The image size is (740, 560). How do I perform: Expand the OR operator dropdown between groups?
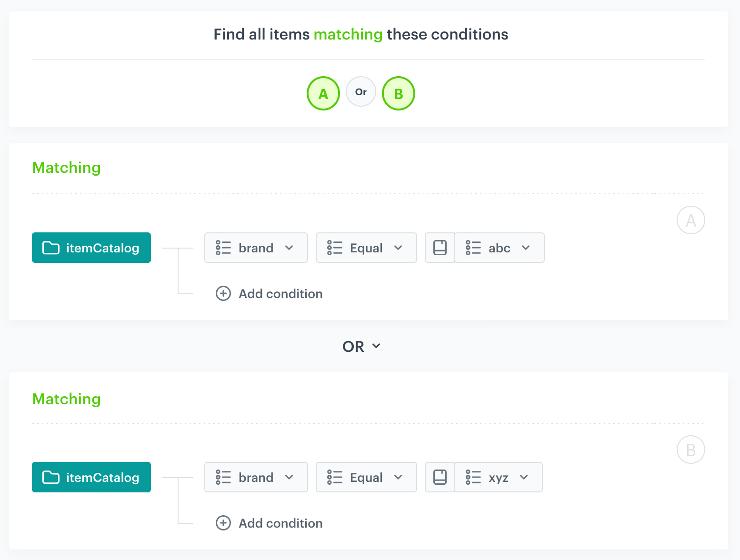coord(376,346)
